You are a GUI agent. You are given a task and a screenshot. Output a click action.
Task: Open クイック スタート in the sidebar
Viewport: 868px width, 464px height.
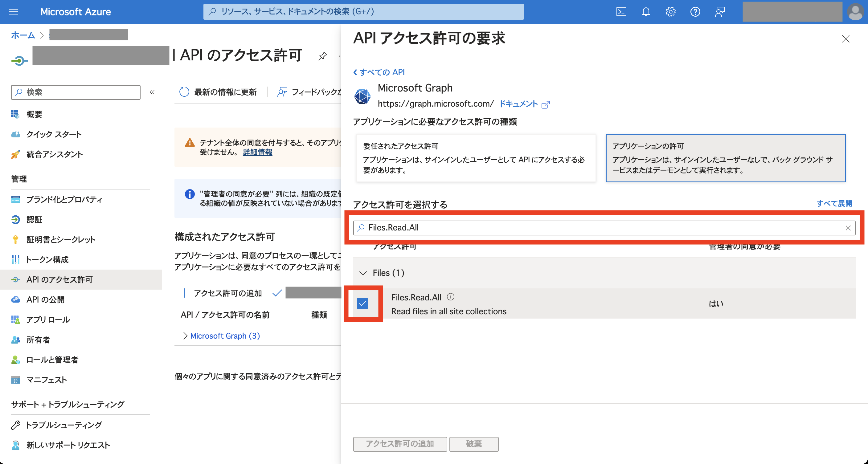click(54, 134)
